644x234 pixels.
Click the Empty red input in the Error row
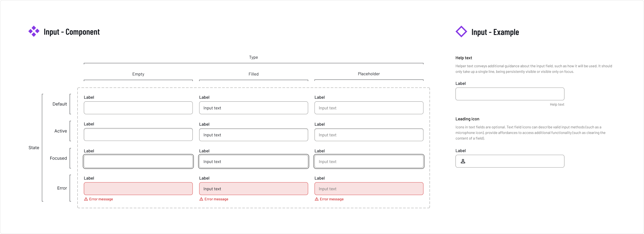138,188
